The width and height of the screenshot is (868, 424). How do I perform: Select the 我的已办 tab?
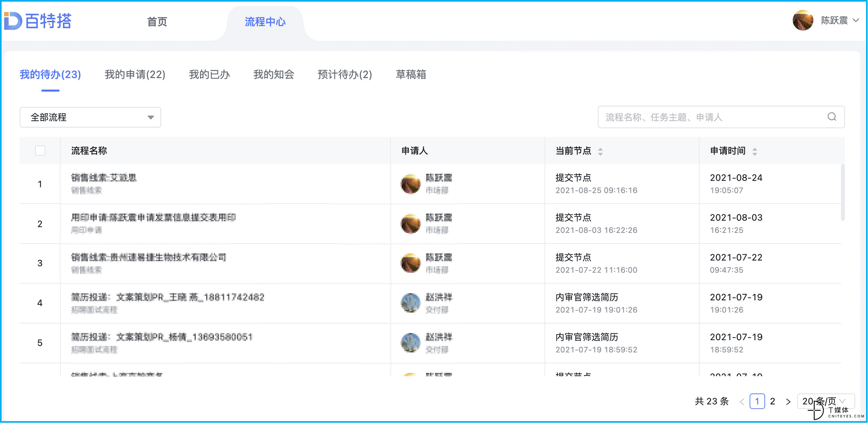(209, 74)
